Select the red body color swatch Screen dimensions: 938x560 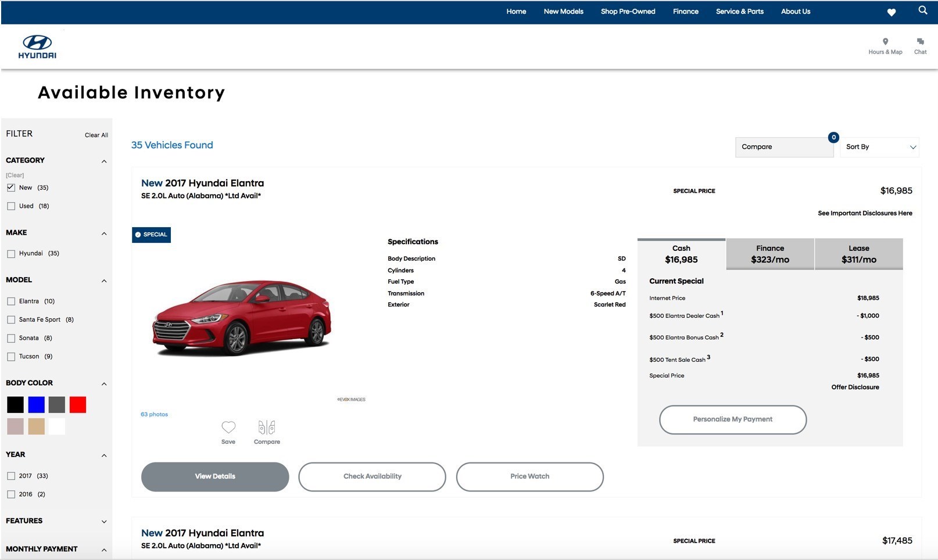click(x=77, y=404)
